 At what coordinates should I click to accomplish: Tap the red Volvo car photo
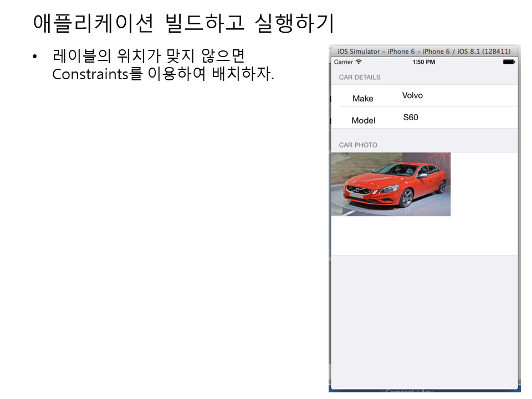pos(391,184)
